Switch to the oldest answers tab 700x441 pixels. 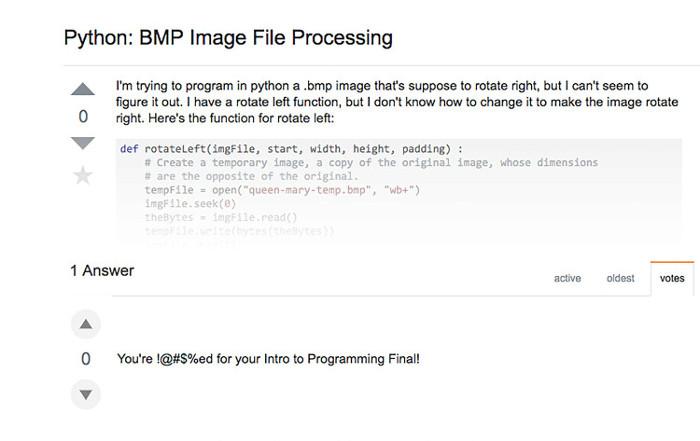620,278
